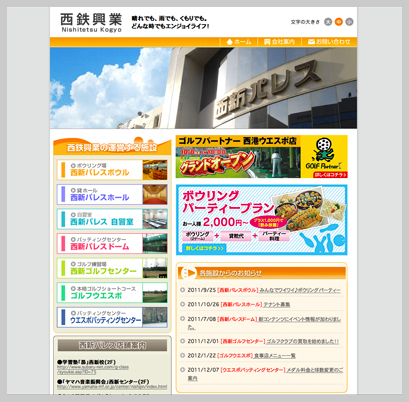Click the envelope icon for お問い合わせ
The height and width of the screenshot is (402, 409).
click(x=311, y=42)
